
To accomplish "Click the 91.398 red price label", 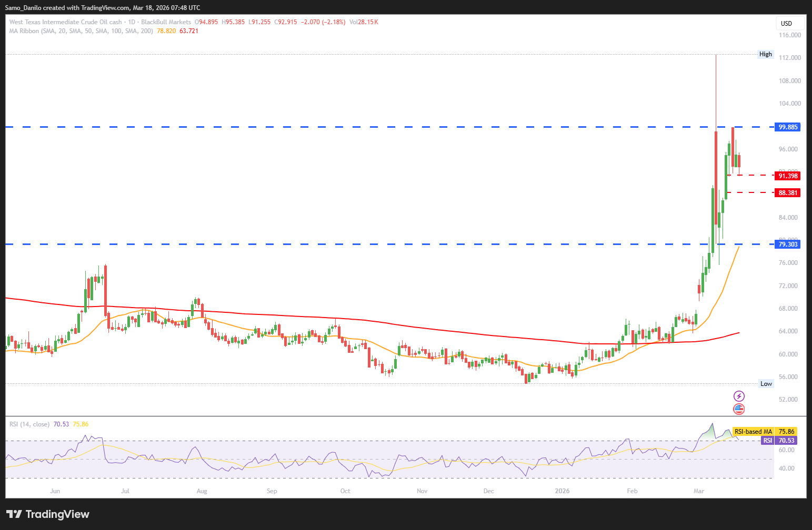I will (x=788, y=176).
